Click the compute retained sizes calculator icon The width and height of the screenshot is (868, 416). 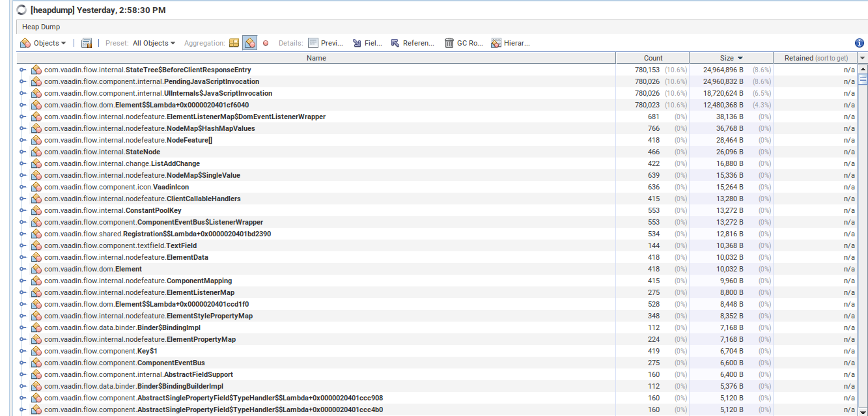[x=87, y=43]
